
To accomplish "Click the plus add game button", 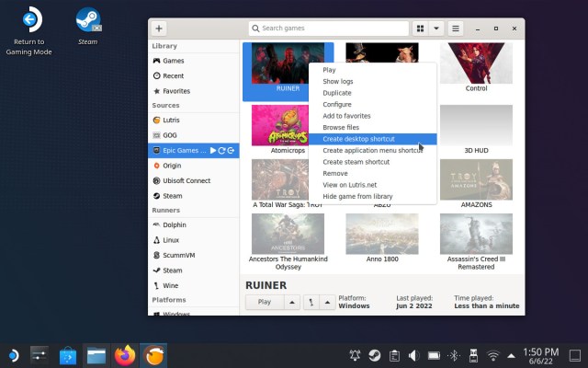I will click(159, 29).
